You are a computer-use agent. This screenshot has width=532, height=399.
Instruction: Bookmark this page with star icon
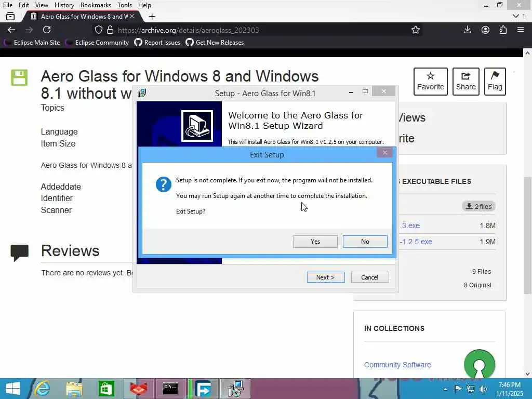click(415, 30)
